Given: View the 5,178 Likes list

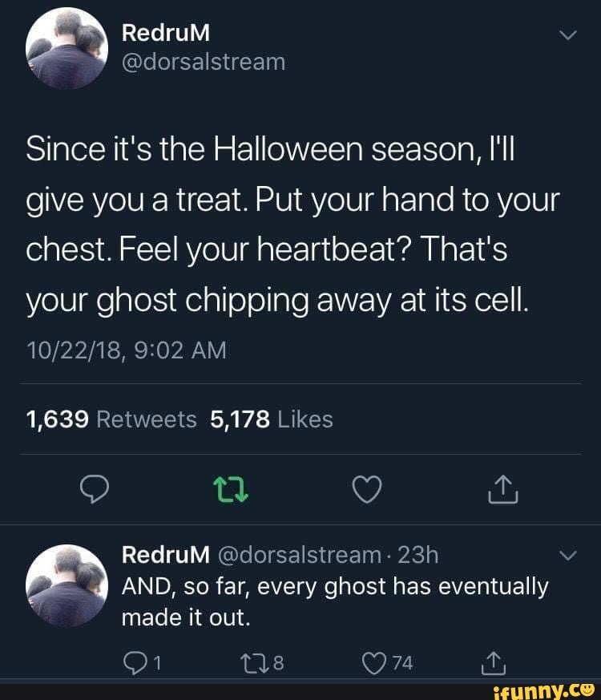Looking at the screenshot, I should pos(271,419).
